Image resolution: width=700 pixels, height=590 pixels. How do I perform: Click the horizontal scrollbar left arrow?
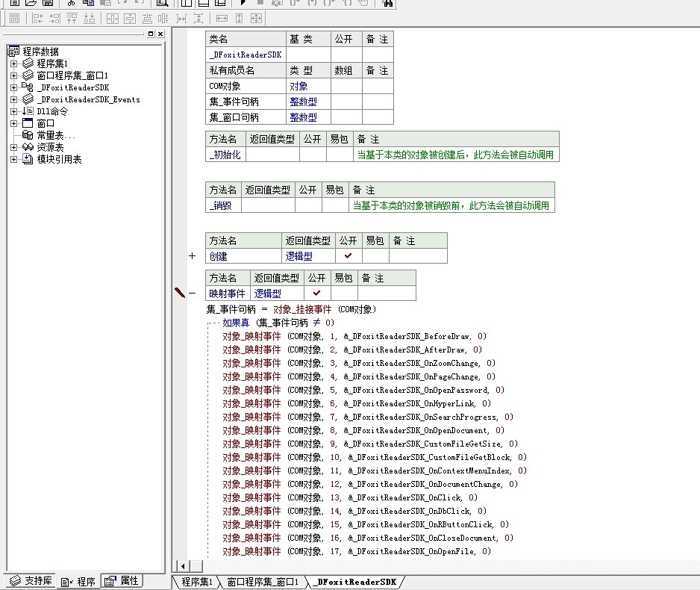tap(181, 566)
